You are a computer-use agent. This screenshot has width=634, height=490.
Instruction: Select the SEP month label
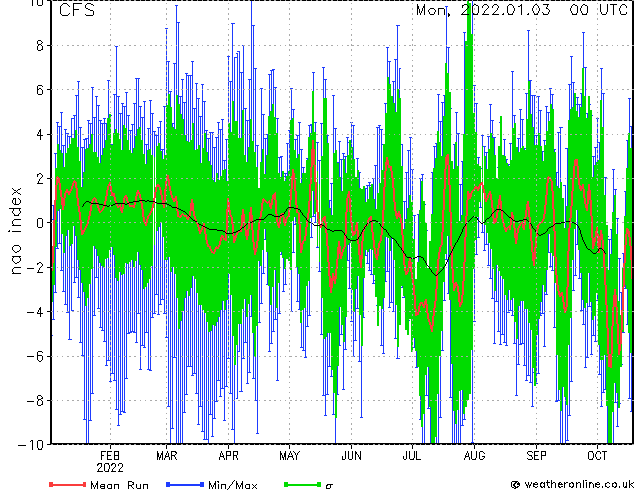(x=536, y=456)
